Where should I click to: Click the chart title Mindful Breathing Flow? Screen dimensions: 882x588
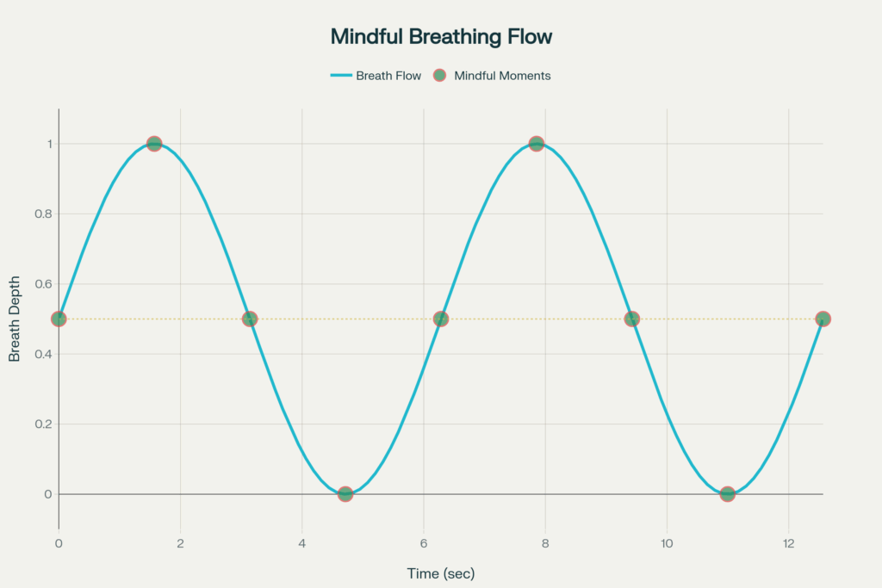(441, 37)
